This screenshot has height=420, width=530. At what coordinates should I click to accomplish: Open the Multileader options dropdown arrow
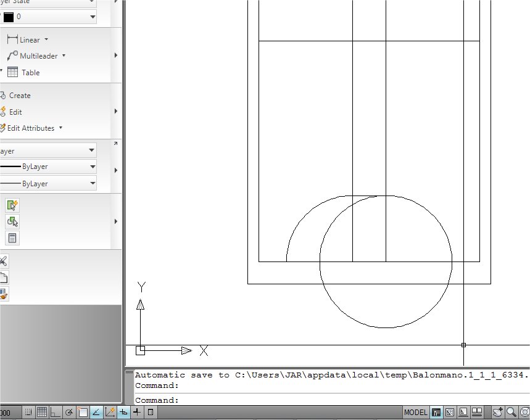[x=64, y=56]
